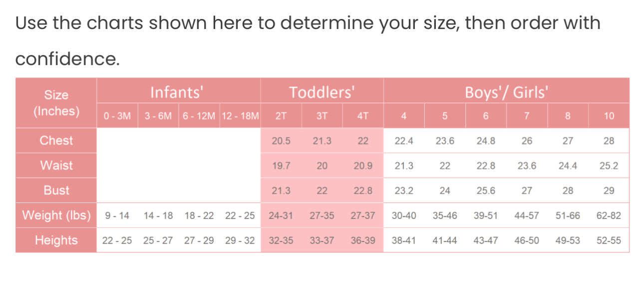Click the Infants' group header

point(178,92)
